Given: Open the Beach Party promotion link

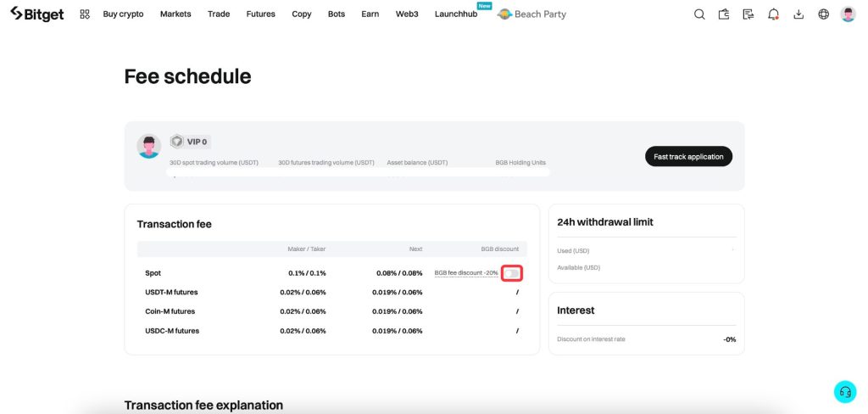Looking at the screenshot, I should click(x=532, y=14).
